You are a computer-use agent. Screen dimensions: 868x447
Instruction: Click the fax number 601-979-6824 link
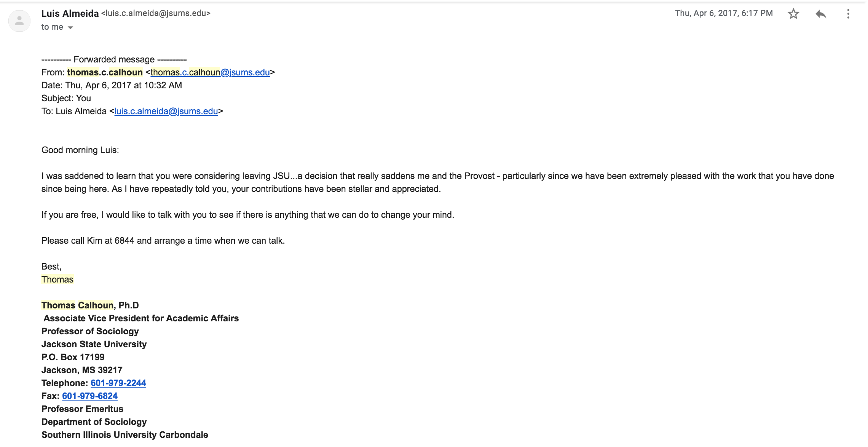coord(90,396)
